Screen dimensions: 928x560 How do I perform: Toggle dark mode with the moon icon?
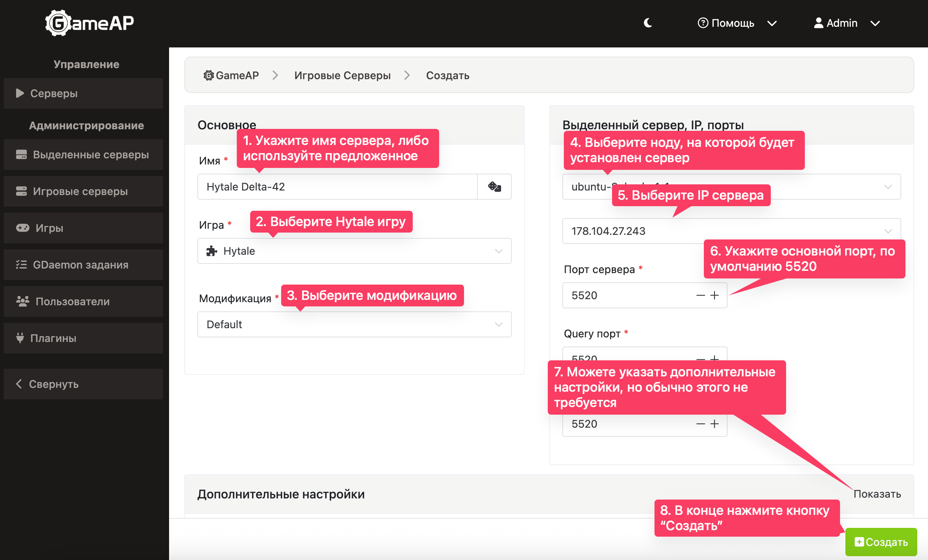[648, 23]
